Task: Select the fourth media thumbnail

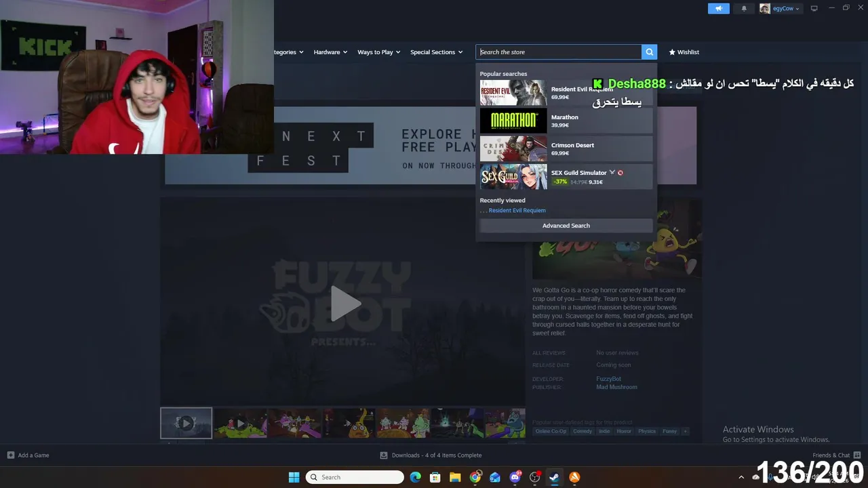Action: (x=349, y=423)
